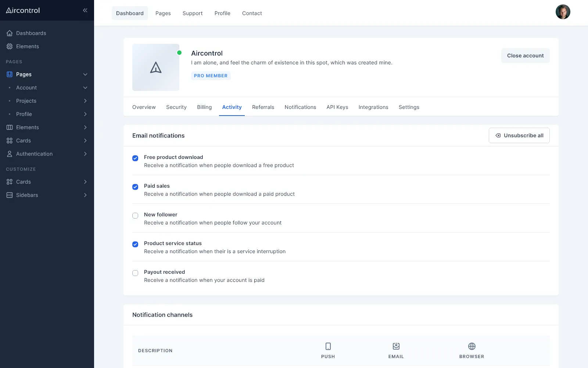Open Contact in the top navigation
588x368 pixels.
pyautogui.click(x=252, y=13)
